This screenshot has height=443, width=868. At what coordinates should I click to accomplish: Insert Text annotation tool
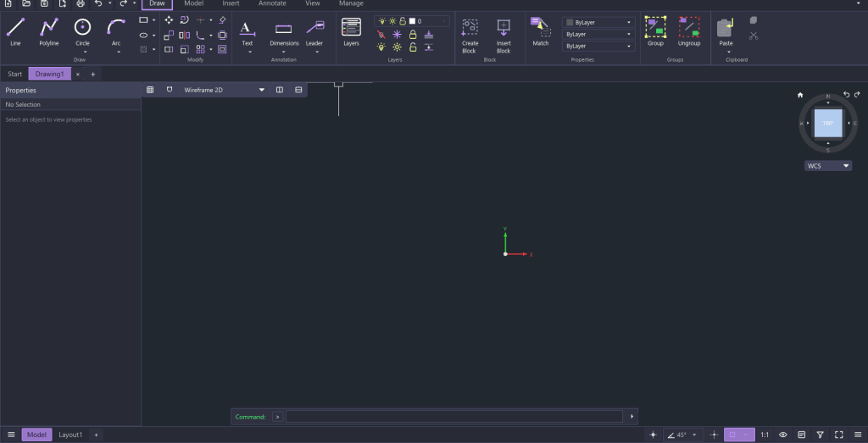point(247,31)
